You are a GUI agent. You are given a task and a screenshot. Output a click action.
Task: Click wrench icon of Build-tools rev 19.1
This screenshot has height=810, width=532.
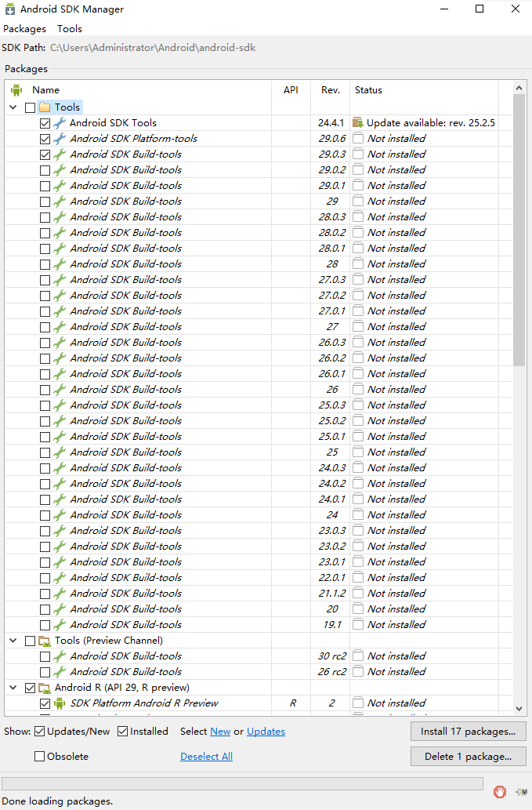[x=60, y=624]
